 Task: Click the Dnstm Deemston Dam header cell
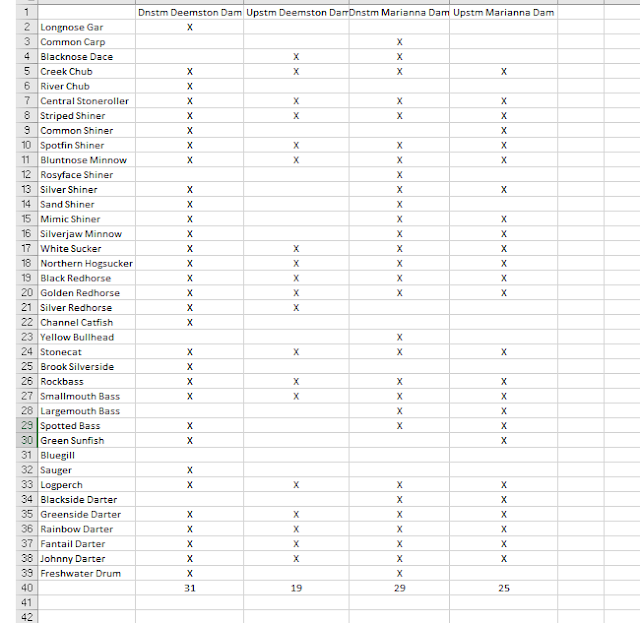(189, 13)
